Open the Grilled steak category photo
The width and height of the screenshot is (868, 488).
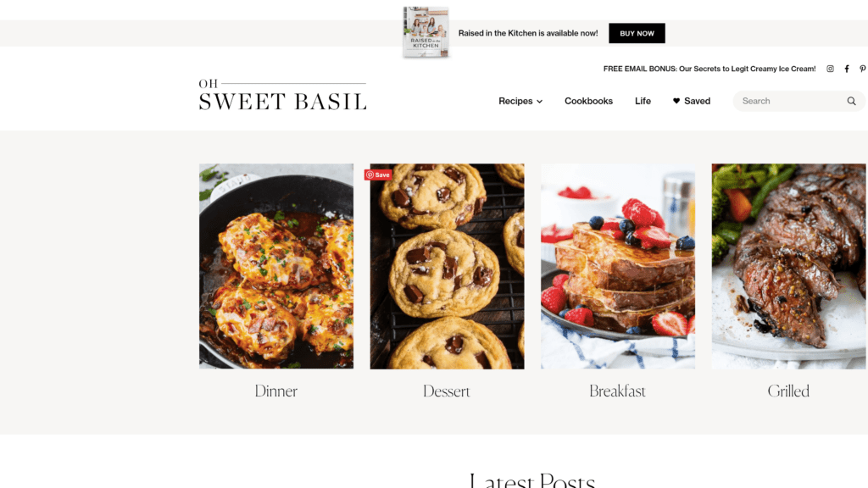(x=788, y=266)
